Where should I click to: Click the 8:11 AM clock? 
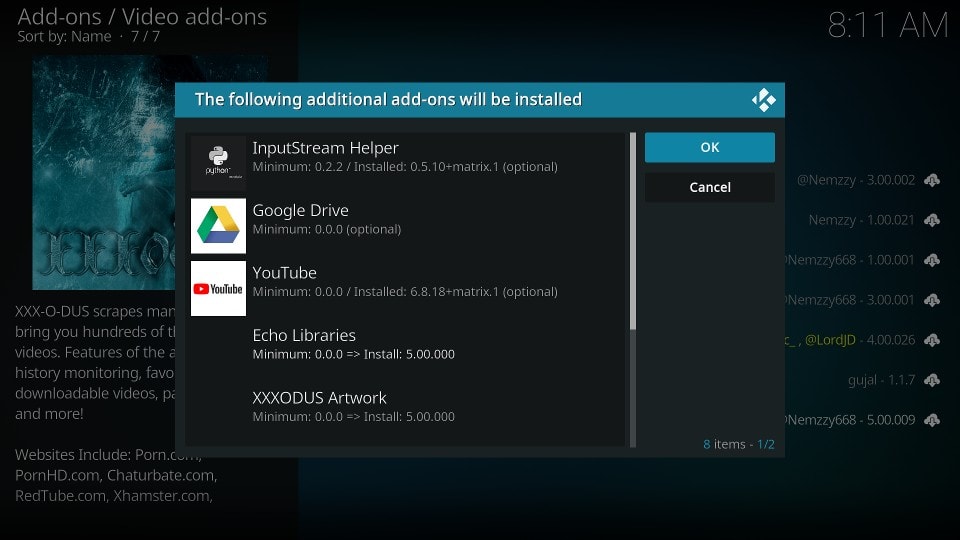pyautogui.click(x=887, y=26)
